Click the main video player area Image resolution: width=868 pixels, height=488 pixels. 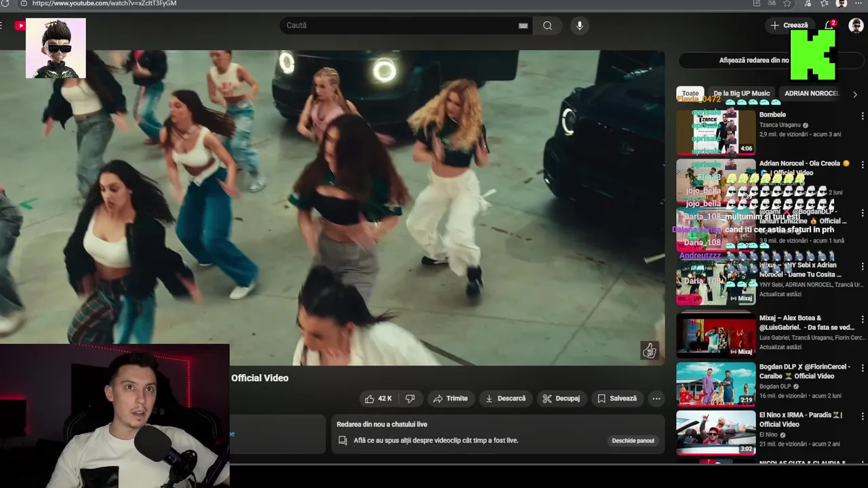click(332, 207)
